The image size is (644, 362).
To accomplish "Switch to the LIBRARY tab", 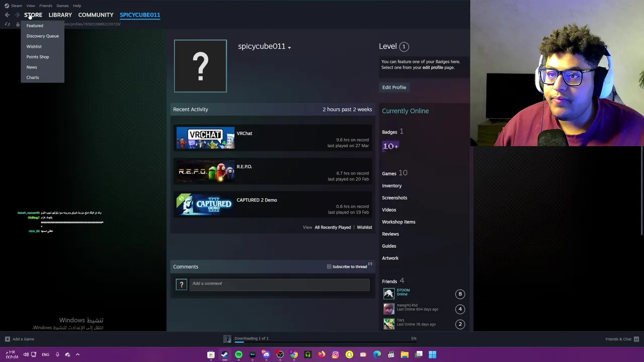I will 60,15.
